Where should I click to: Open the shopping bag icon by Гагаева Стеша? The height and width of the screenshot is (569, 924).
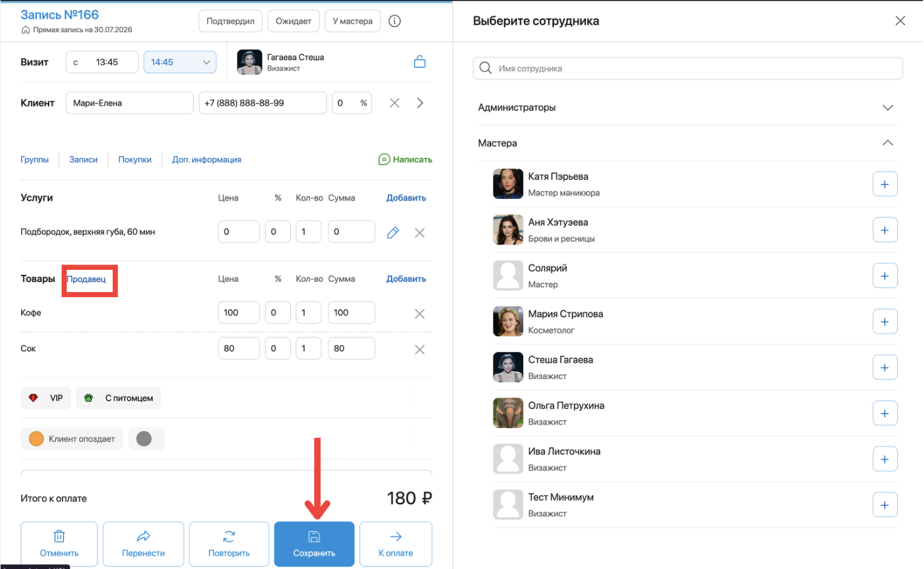point(420,62)
